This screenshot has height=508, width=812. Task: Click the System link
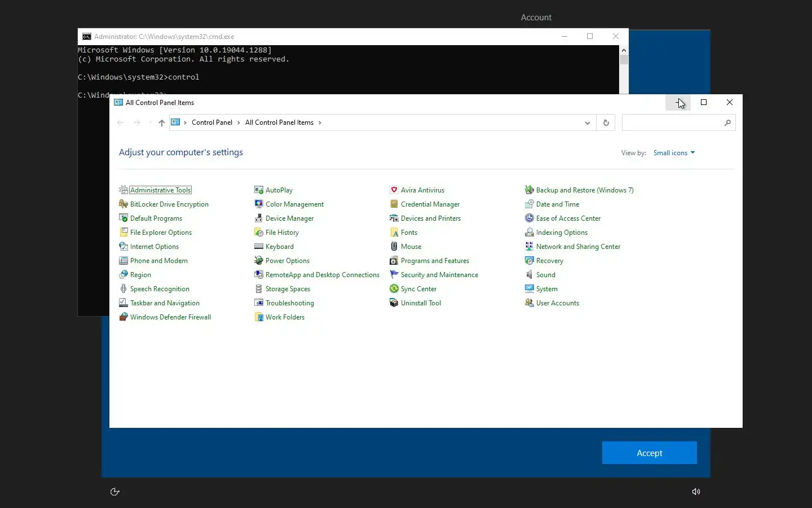[x=547, y=289]
